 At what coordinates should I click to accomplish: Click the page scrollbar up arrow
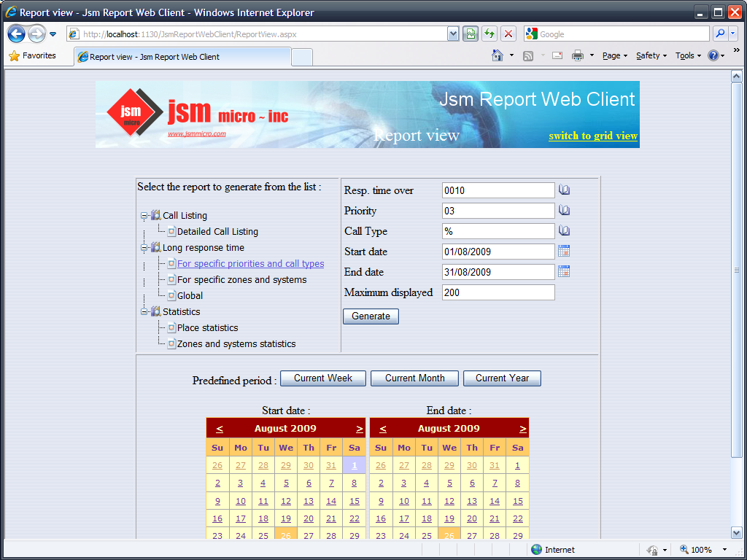point(737,76)
